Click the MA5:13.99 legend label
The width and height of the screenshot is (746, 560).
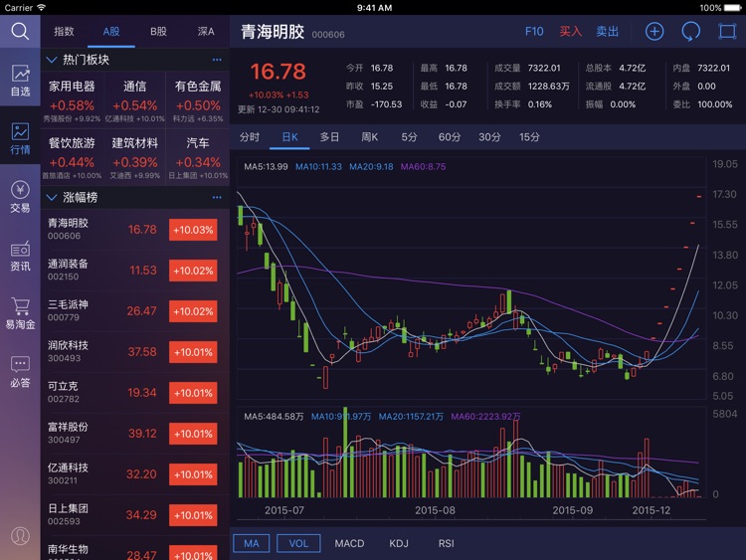pos(266,166)
